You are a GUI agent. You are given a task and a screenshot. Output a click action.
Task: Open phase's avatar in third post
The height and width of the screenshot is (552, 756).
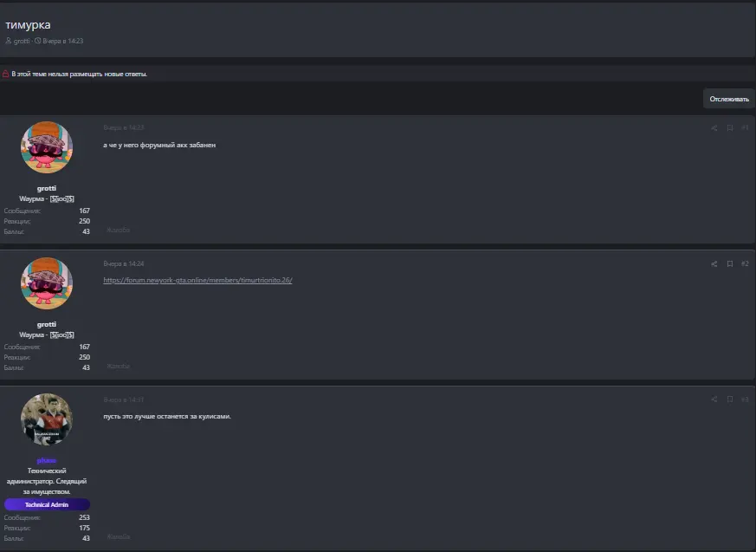(47, 419)
